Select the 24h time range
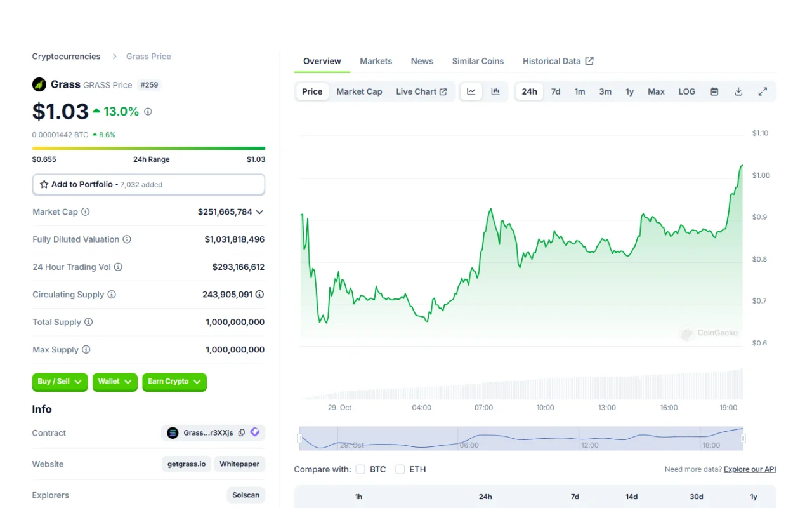The width and height of the screenshot is (812, 508). coord(530,91)
